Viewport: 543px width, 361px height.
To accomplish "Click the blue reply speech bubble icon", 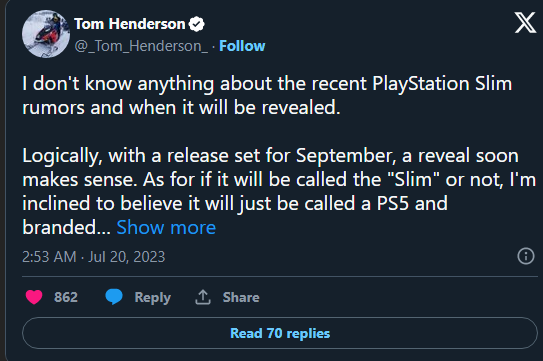I will [x=114, y=297].
